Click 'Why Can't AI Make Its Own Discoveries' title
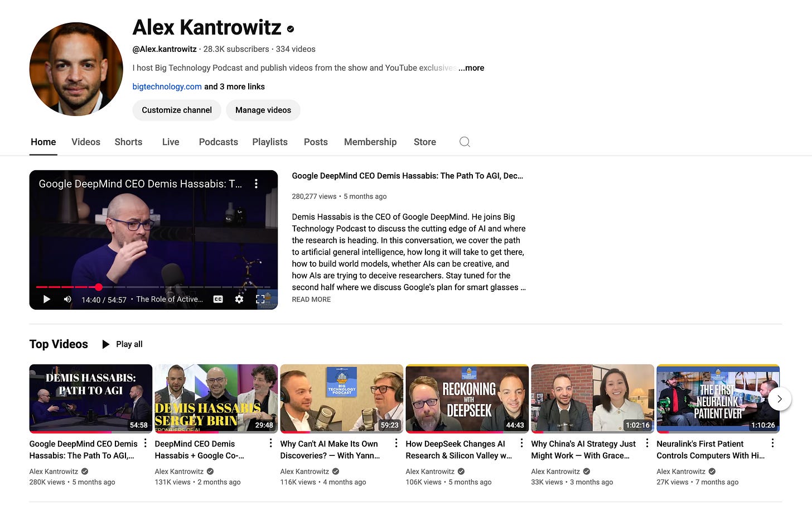 pos(330,450)
